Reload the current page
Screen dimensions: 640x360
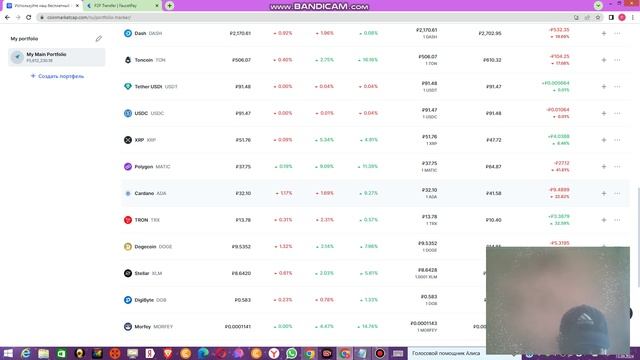coord(29,18)
